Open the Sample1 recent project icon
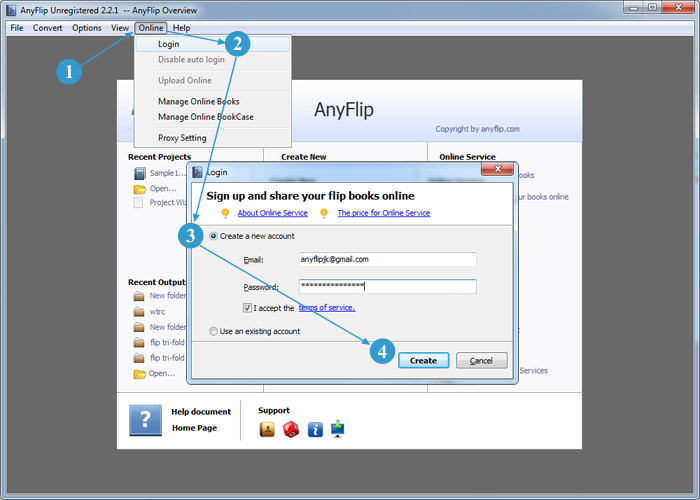Viewport: 700px width, 500px height. [140, 173]
